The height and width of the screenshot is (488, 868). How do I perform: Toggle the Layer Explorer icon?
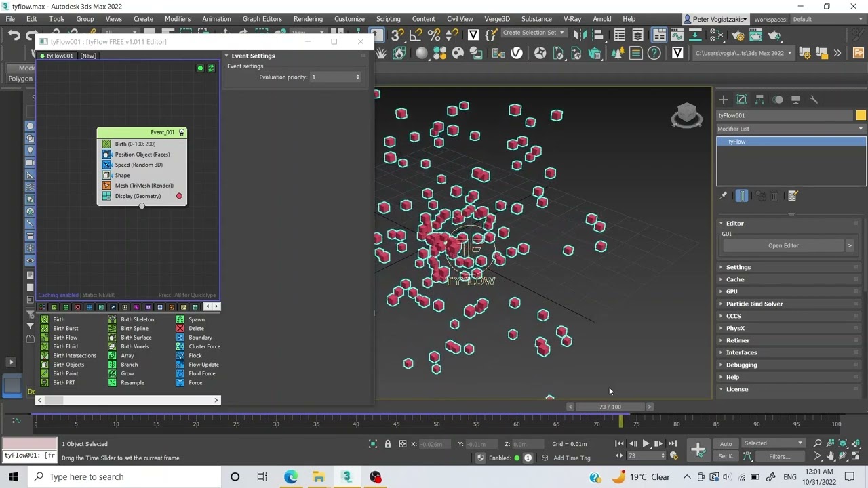click(638, 35)
